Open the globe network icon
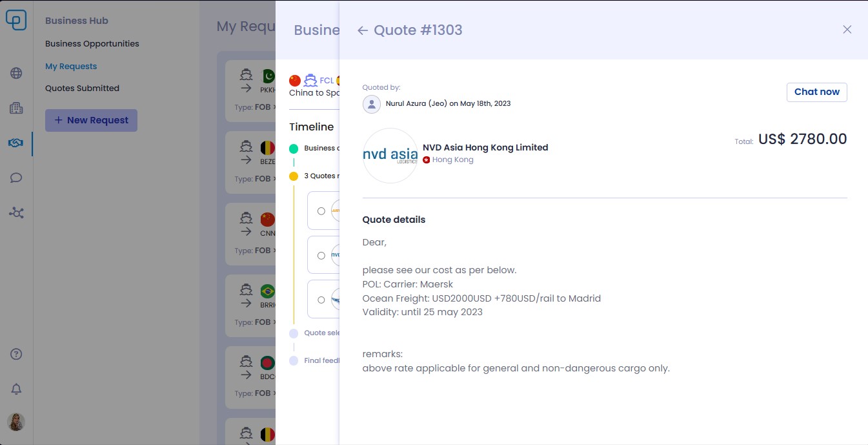The image size is (868, 445). coord(16,73)
